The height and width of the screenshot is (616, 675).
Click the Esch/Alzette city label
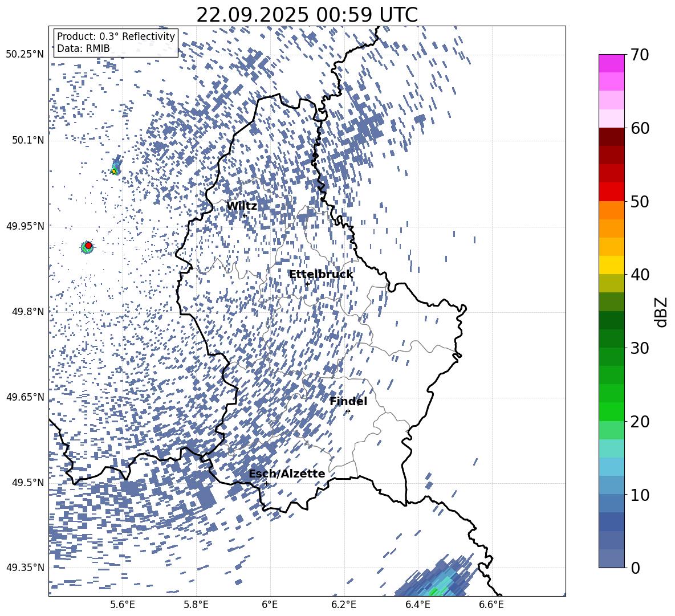pyautogui.click(x=287, y=474)
